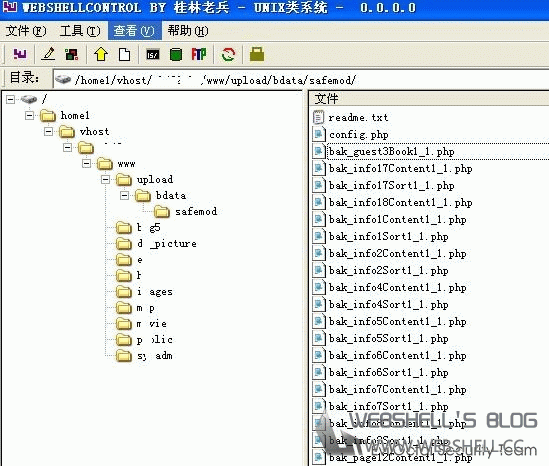
Task: Click the blank new file icon
Action: click(x=125, y=55)
